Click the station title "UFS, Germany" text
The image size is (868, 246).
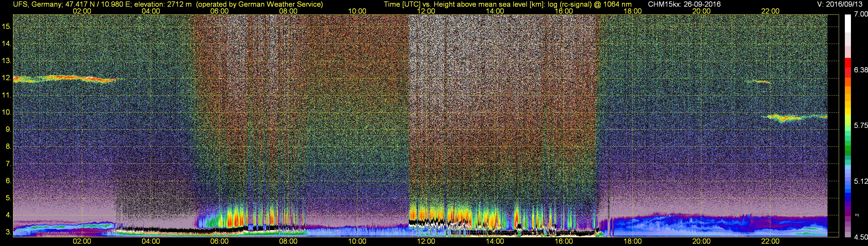coord(37,4)
